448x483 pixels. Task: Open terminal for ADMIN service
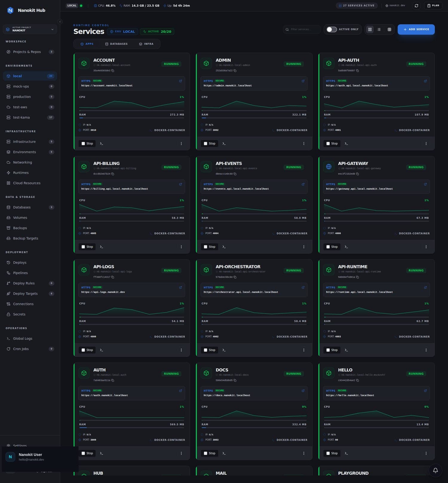[224, 144]
